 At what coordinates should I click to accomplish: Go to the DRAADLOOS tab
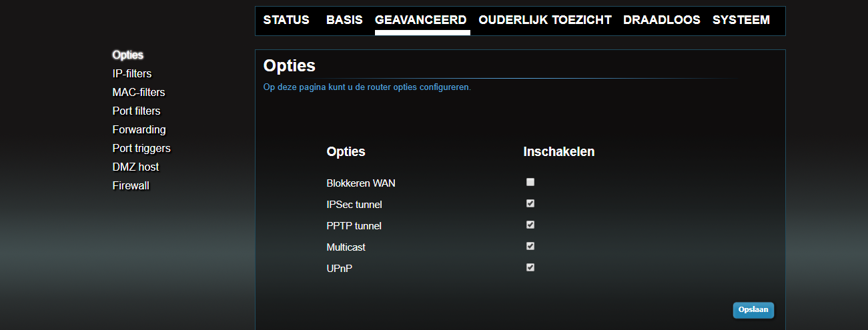pyautogui.click(x=662, y=20)
